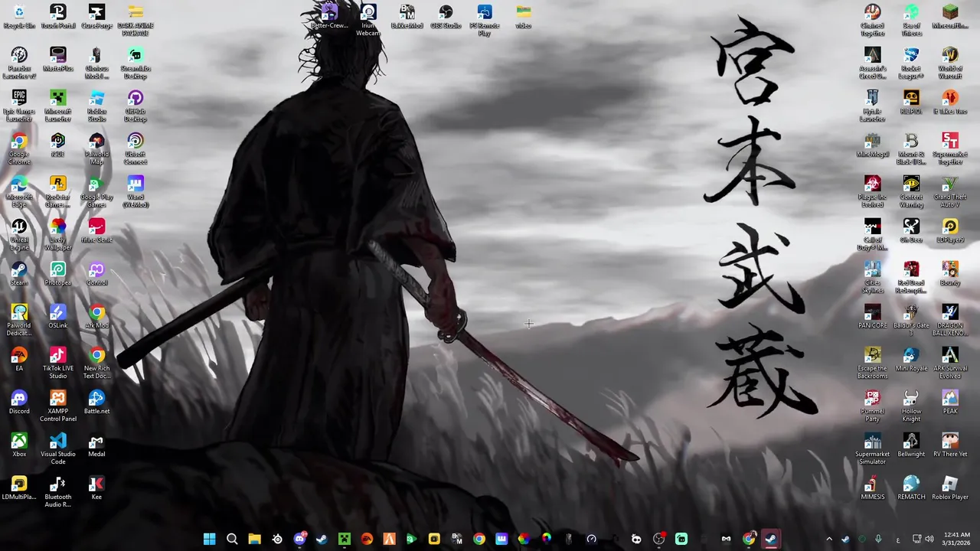
Task: Launch Touch Portal from the desktop
Action: pyautogui.click(x=58, y=17)
